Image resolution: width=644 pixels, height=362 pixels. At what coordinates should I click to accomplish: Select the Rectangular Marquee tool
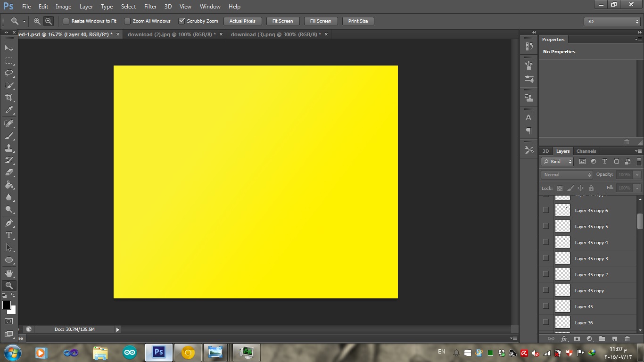(9, 61)
